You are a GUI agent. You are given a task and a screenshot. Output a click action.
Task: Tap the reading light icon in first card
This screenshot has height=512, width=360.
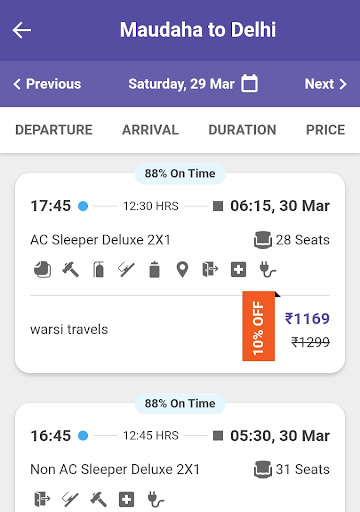126,269
